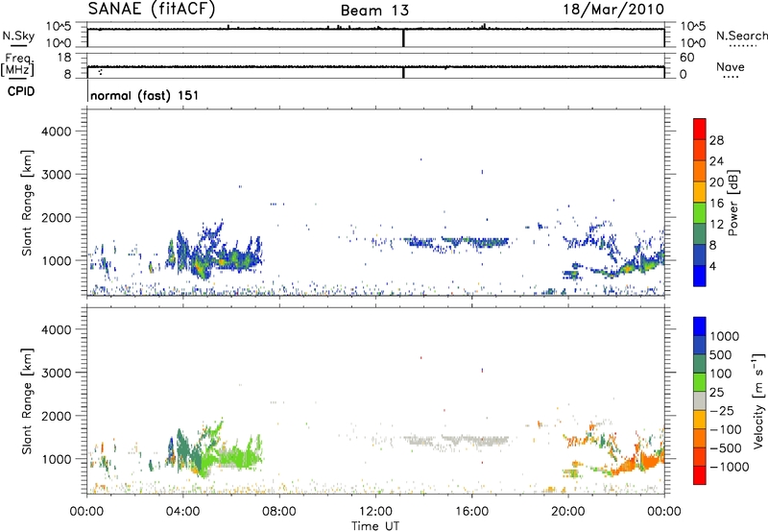Click the 18 tick on the Freq axis
The height and width of the screenshot is (532, 768).
point(64,58)
